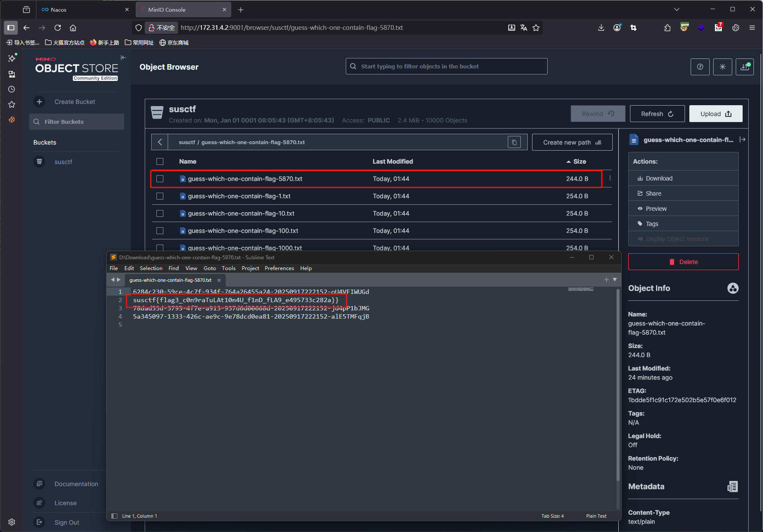
Task: Click the Object Info inspect icon
Action: click(x=733, y=288)
